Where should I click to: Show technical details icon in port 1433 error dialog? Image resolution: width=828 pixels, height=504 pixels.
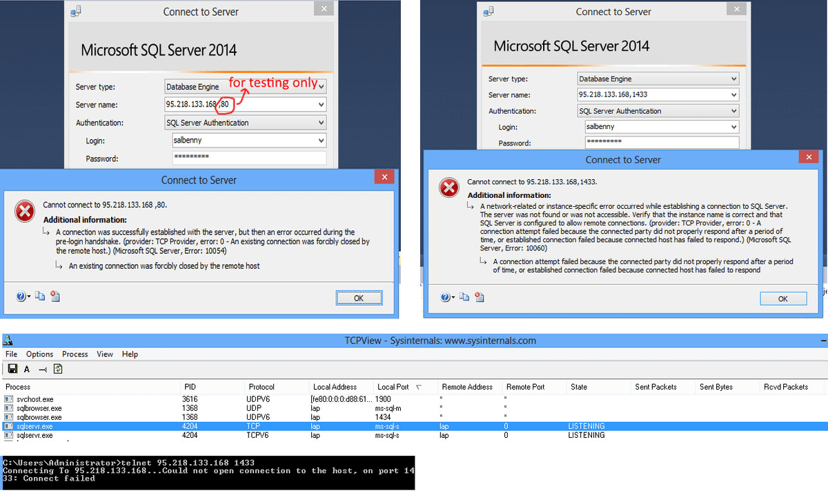click(480, 297)
